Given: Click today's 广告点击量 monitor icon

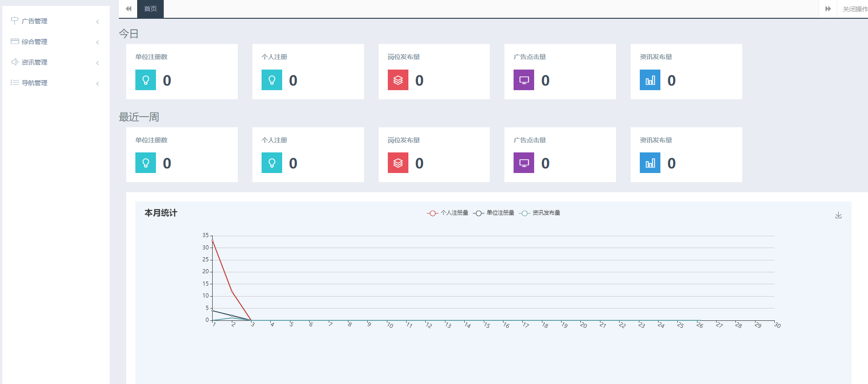Looking at the screenshot, I should point(524,80).
